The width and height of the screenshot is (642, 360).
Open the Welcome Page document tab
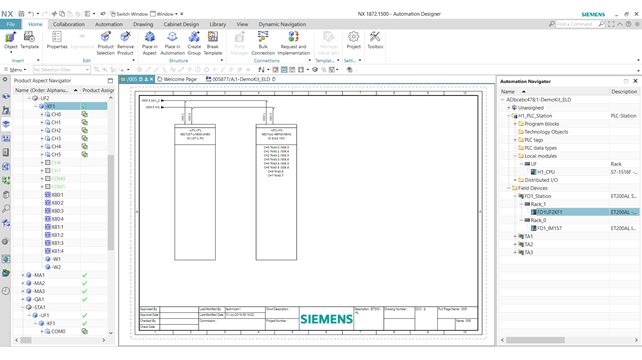pos(177,79)
